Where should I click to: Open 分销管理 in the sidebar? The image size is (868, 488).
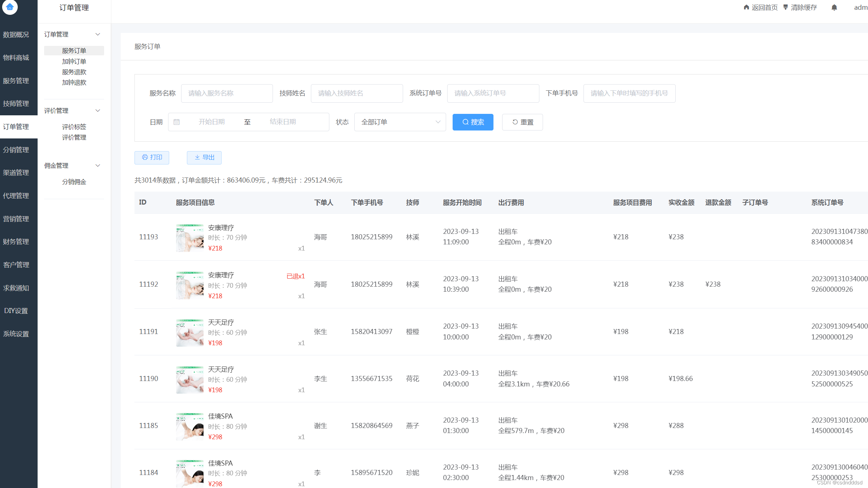tap(16, 150)
